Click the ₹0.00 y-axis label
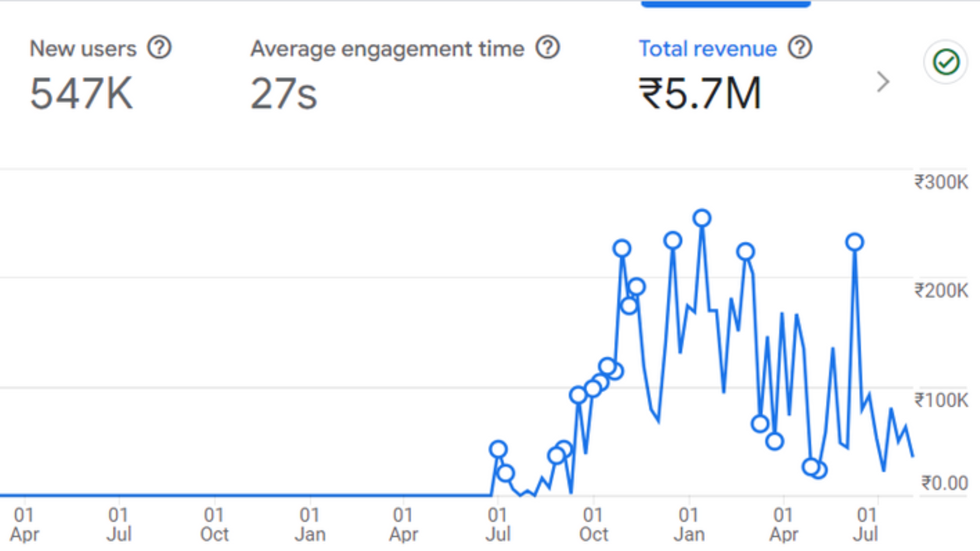 tap(944, 483)
